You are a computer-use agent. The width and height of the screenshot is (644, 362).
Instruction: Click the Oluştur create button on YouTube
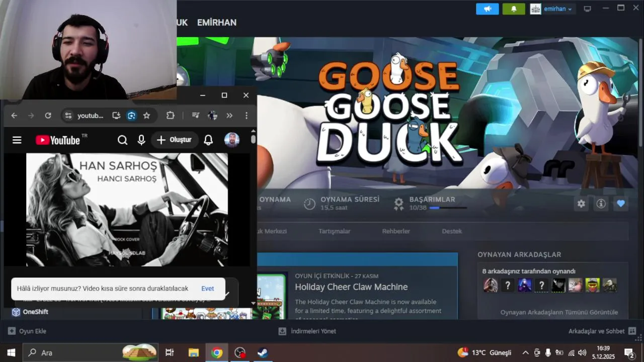pos(174,140)
